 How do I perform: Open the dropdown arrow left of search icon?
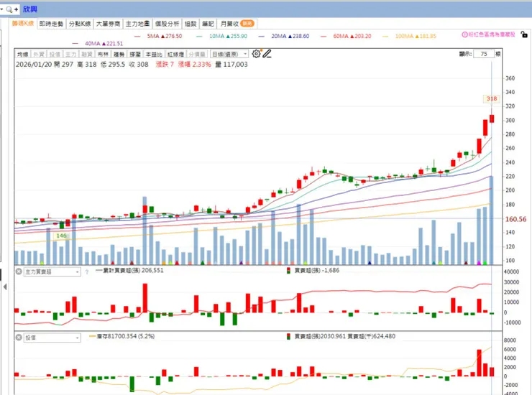tap(1, 9)
